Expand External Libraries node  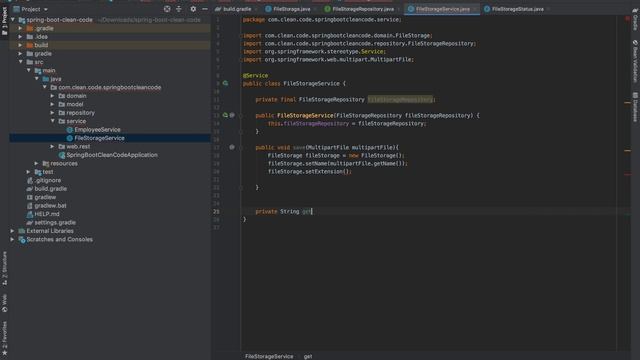pyautogui.click(x=13, y=231)
